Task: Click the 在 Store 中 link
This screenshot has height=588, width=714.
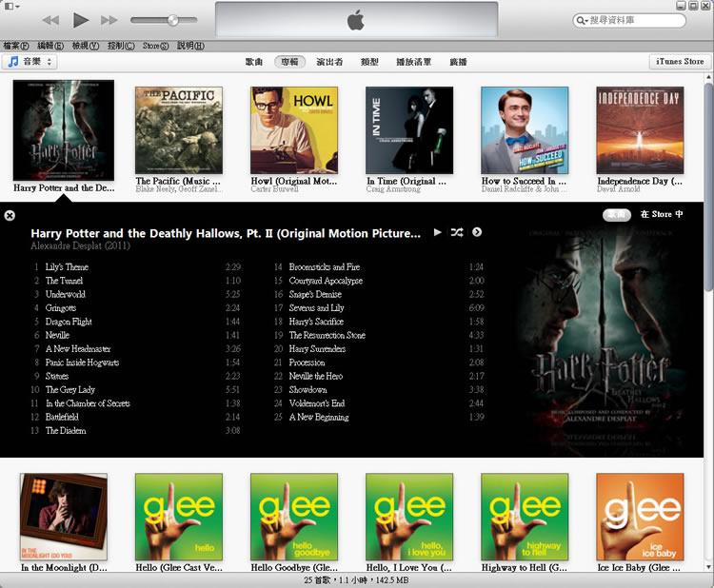Action: [662, 214]
